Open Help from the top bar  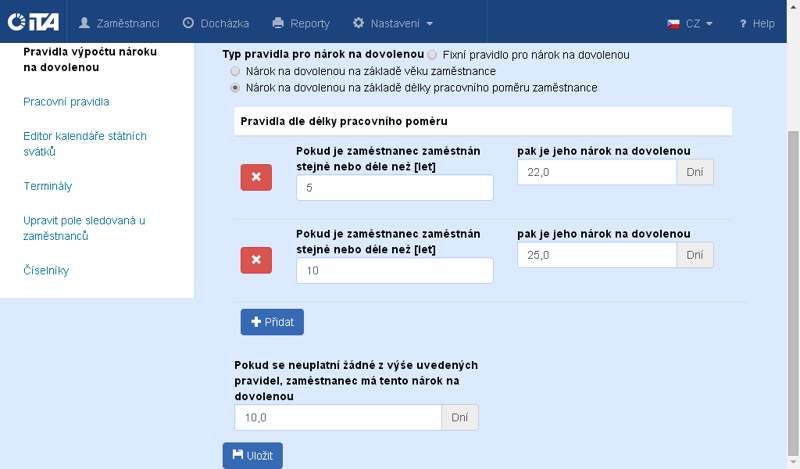click(757, 23)
